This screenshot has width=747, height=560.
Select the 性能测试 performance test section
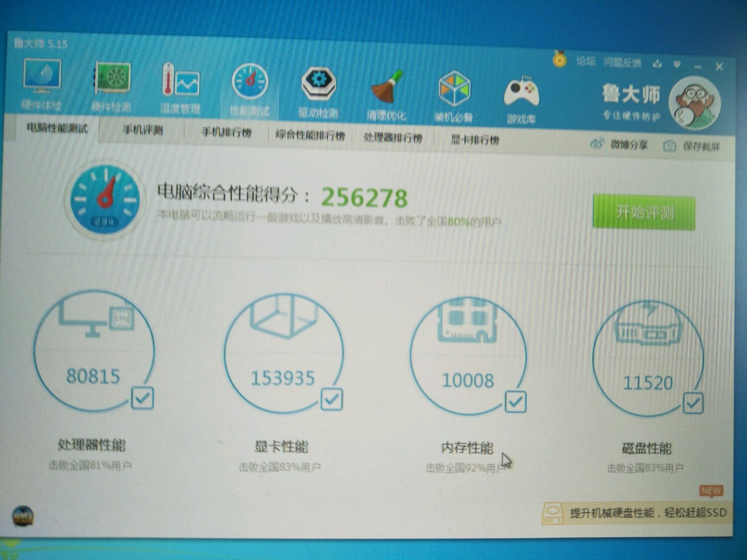coord(249,91)
